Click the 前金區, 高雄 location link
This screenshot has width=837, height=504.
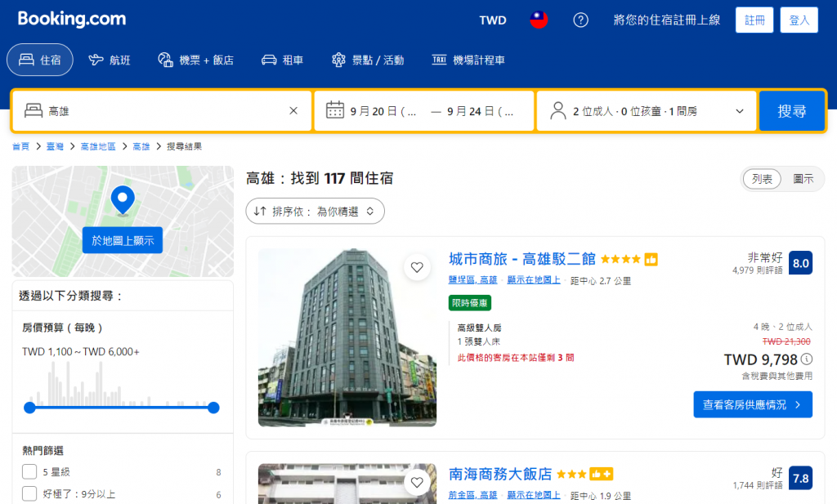[473, 496]
